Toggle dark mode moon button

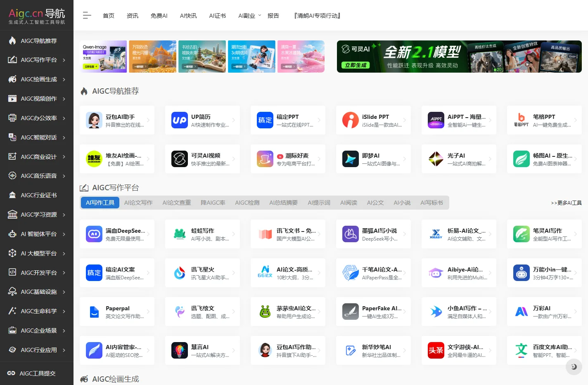pyautogui.click(x=574, y=366)
